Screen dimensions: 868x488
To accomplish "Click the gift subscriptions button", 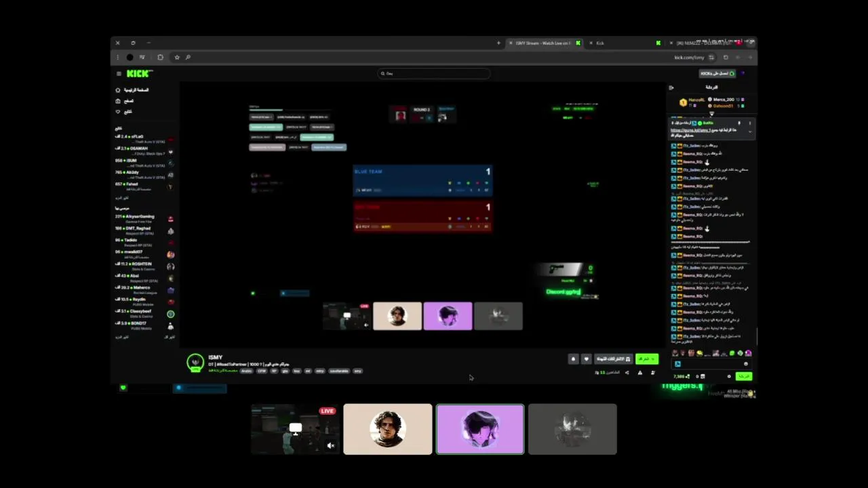I will click(614, 359).
